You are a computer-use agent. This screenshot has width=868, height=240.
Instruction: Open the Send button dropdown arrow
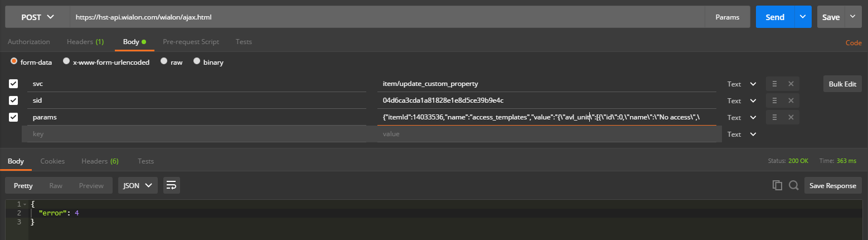pos(802,17)
